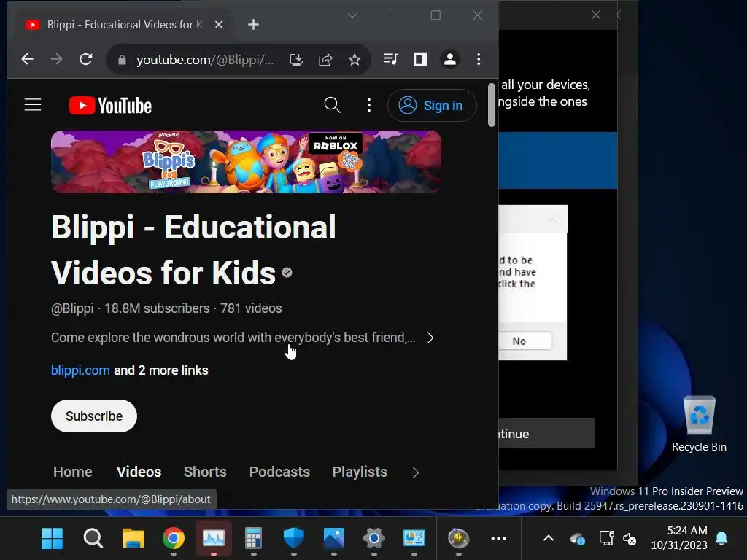
Task: Open the blippi.com link
Action: (x=80, y=370)
